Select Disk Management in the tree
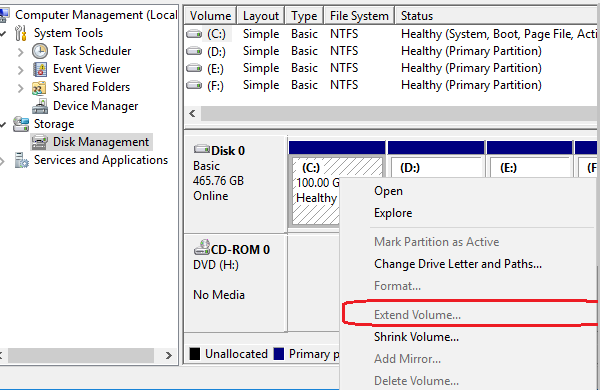The image size is (600, 390). (x=101, y=142)
